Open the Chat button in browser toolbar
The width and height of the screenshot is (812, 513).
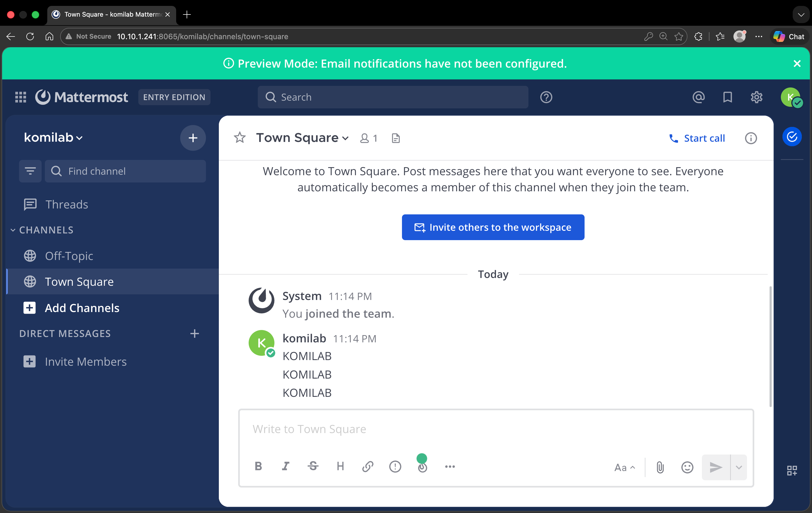pos(789,36)
